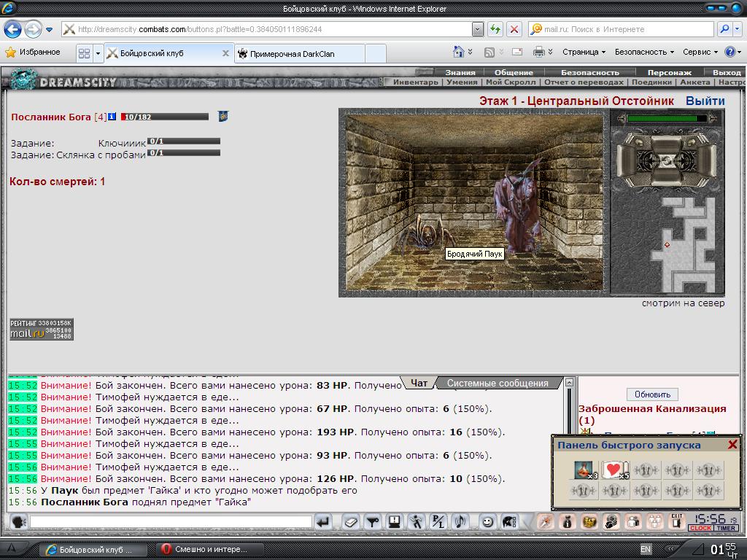Expand the Help icon dropdown arrow

(739, 52)
